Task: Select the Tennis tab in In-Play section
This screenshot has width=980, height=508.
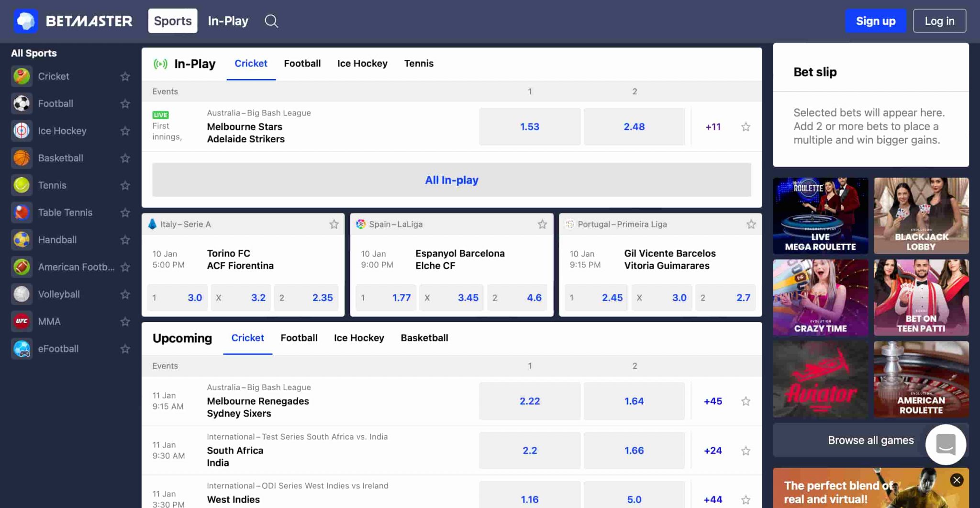Action: [x=419, y=63]
